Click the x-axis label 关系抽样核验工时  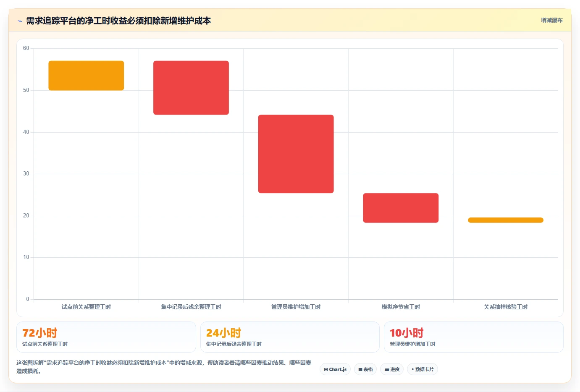pyautogui.click(x=506, y=307)
